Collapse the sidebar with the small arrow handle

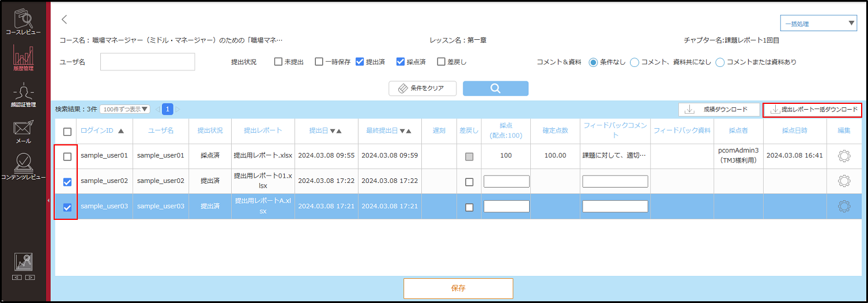point(48,200)
